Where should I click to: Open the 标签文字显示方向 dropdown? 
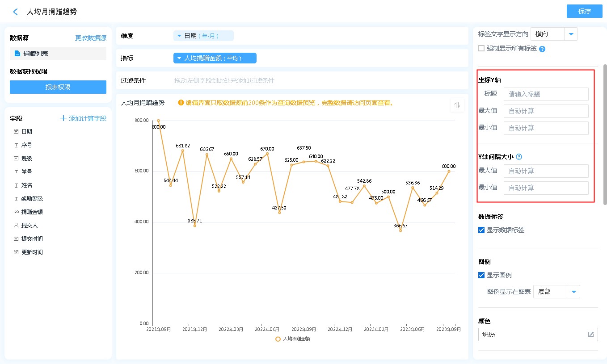click(571, 34)
